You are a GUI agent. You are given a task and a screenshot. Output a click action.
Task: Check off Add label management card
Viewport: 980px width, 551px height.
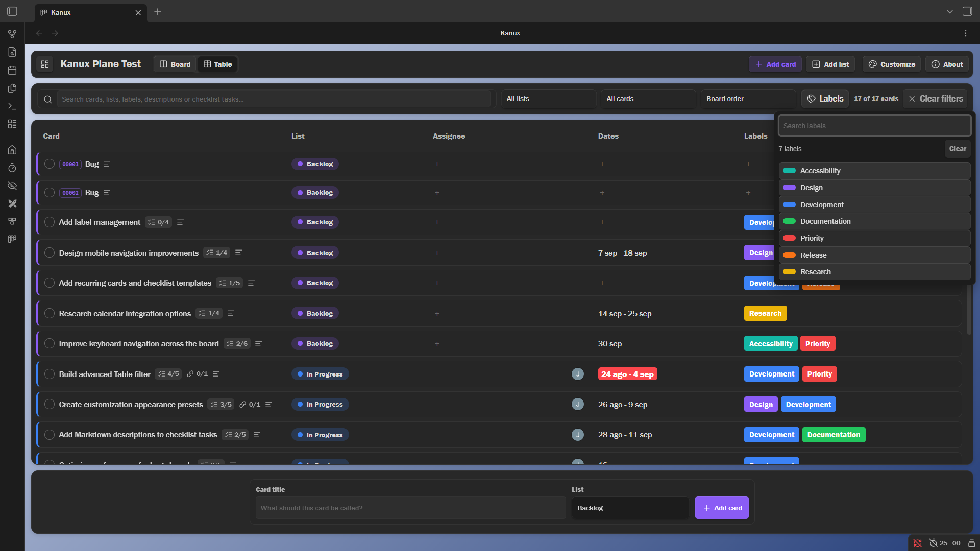[50, 222]
